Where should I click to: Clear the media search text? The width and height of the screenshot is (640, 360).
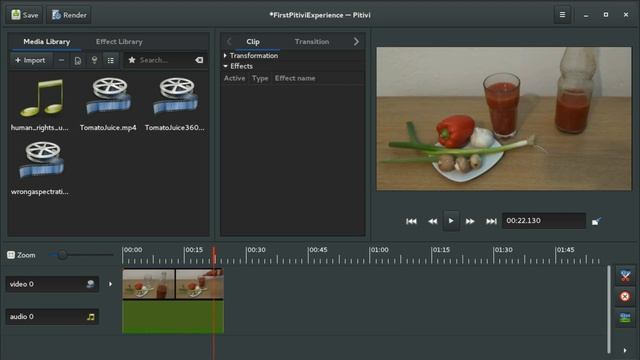(199, 60)
